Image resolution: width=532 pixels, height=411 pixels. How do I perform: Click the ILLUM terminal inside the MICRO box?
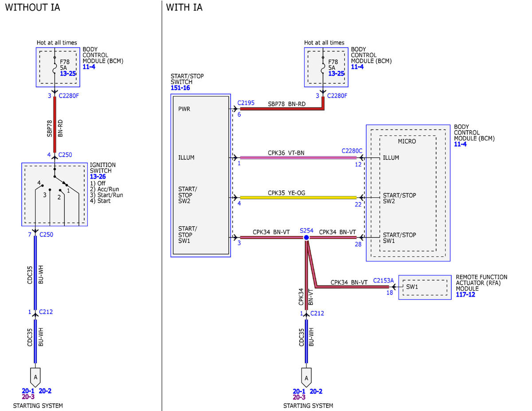[x=391, y=157]
